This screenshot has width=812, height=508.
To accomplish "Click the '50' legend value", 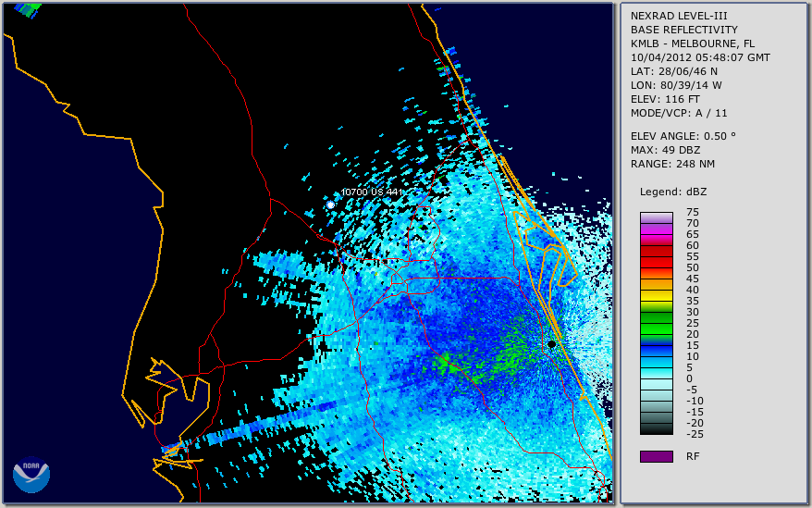I will pos(693,268).
